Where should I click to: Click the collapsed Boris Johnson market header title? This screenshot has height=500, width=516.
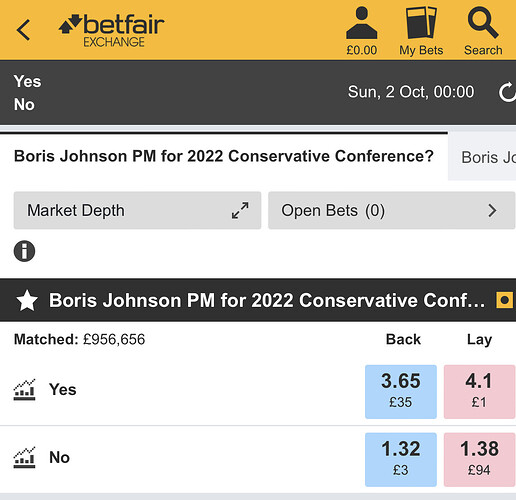click(267, 300)
